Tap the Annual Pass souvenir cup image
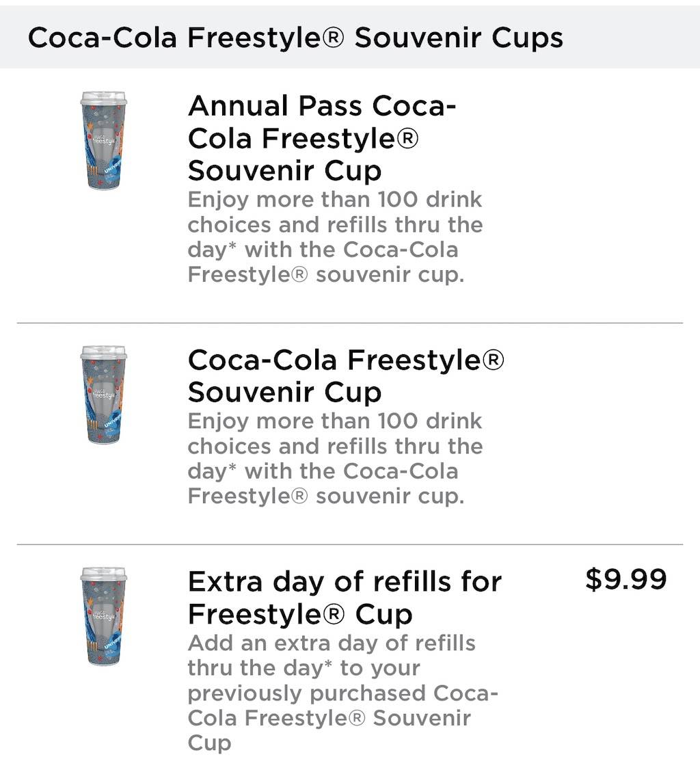Image resolution: width=700 pixels, height=783 pixels. (x=103, y=140)
